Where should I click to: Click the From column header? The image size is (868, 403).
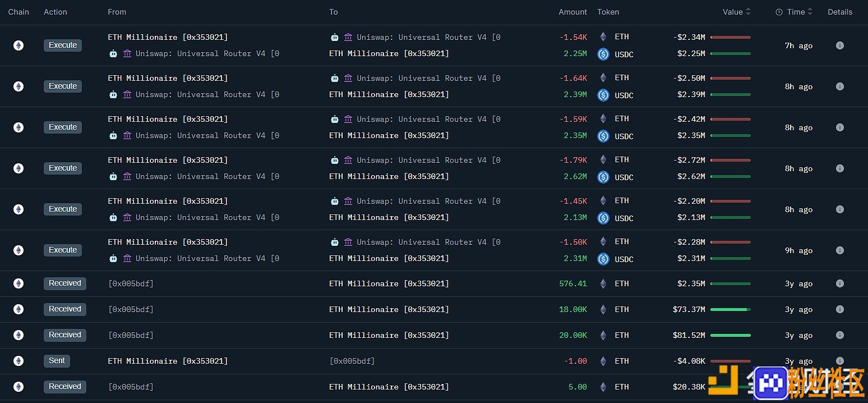pyautogui.click(x=117, y=12)
